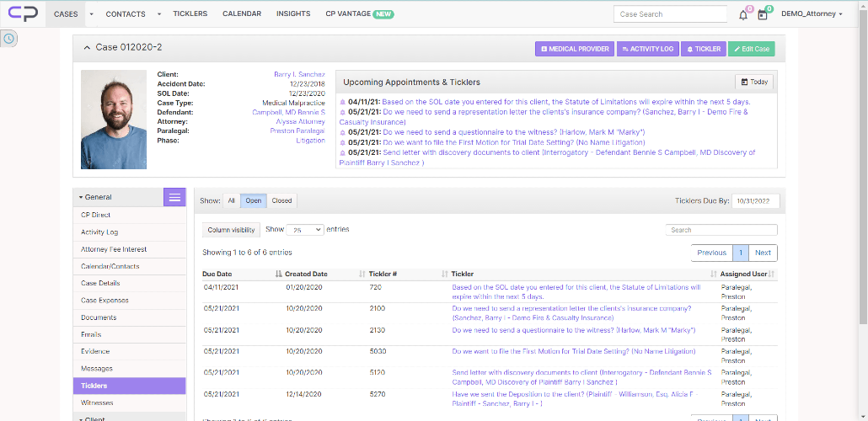Collapse the Case 012020-2 header chevron

(87, 48)
